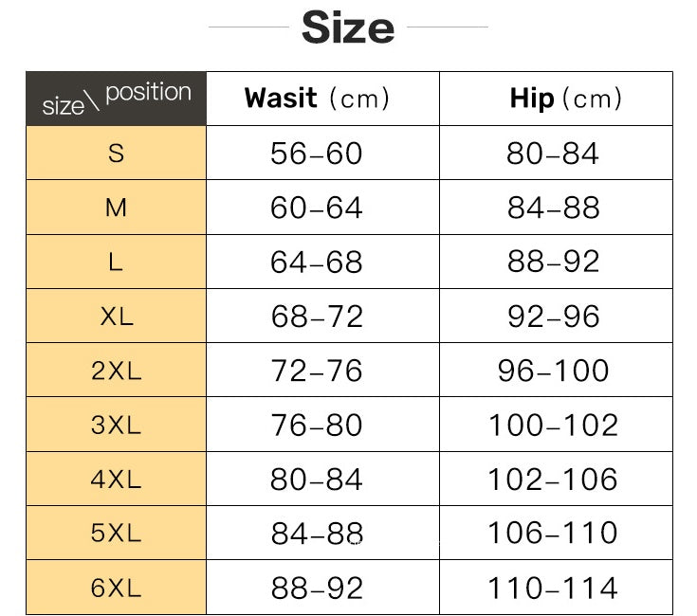This screenshot has height=616, width=697.
Task: Select the XL size row label
Action: click(x=116, y=317)
